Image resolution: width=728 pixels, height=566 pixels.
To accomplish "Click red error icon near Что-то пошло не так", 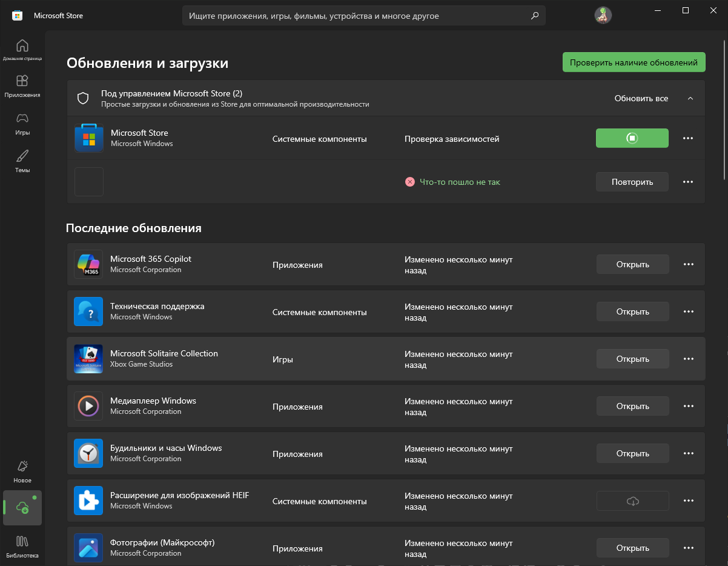I will pyautogui.click(x=410, y=182).
